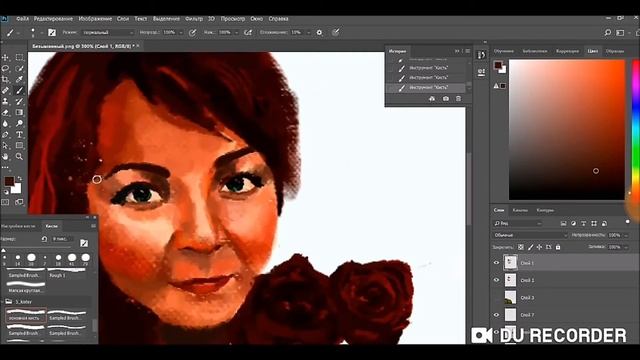Select the Brush tool in the tools panel

(x=19, y=90)
